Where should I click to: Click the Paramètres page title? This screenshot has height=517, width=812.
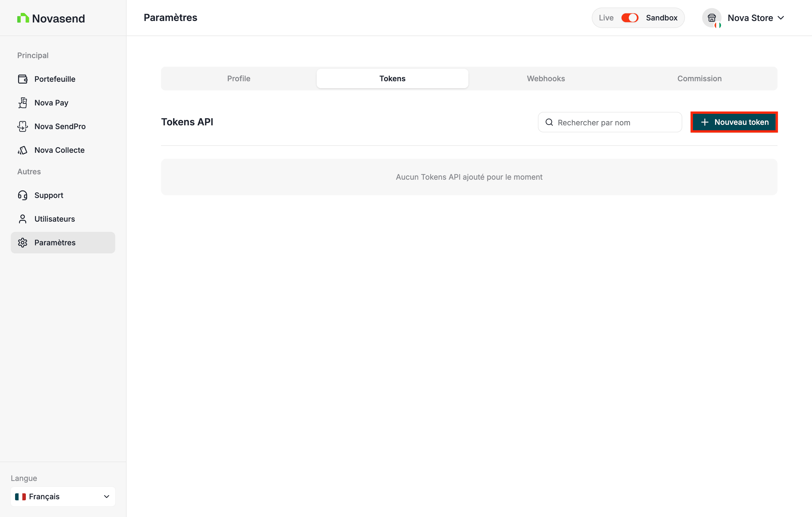170,17
